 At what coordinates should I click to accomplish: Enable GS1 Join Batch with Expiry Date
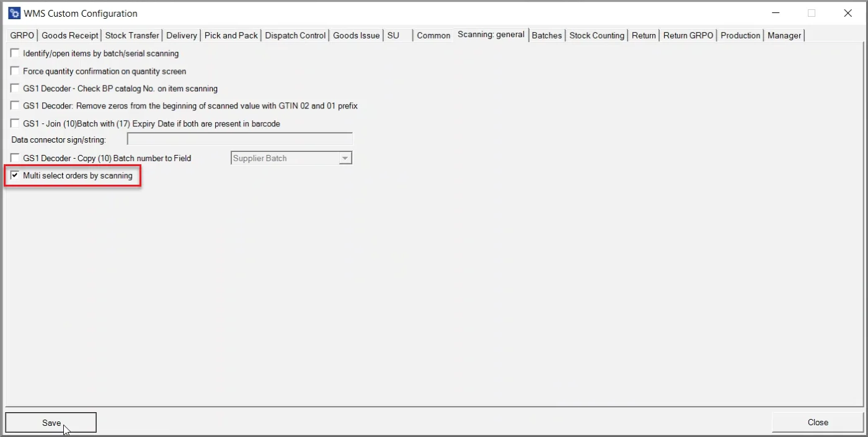coord(15,123)
